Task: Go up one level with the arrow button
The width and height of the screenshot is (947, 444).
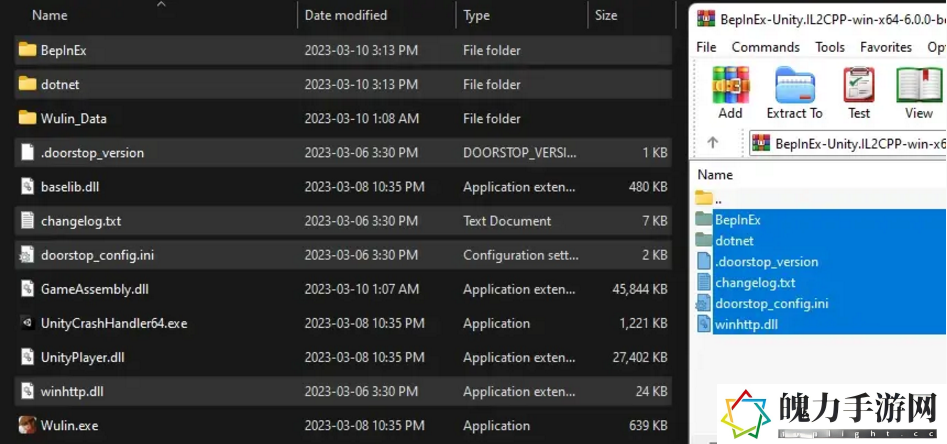Action: [x=713, y=143]
